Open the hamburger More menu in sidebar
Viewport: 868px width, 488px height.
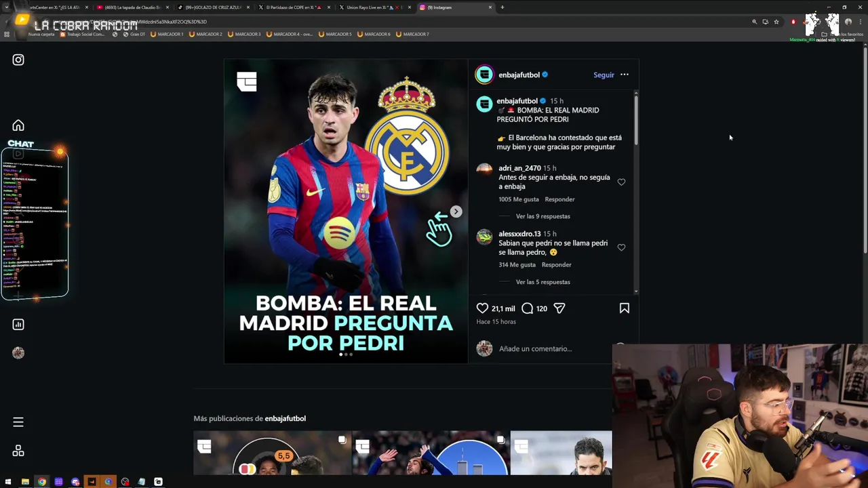pos(18,422)
